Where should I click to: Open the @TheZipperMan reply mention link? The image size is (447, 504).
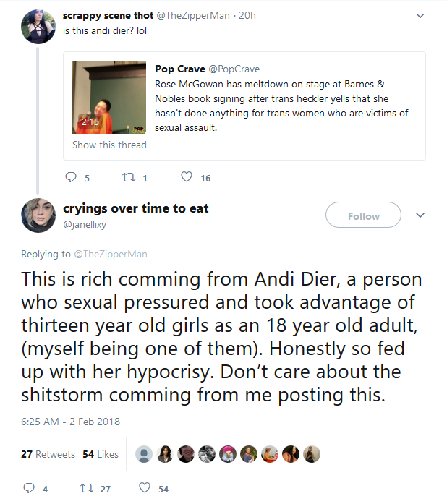[x=111, y=255]
